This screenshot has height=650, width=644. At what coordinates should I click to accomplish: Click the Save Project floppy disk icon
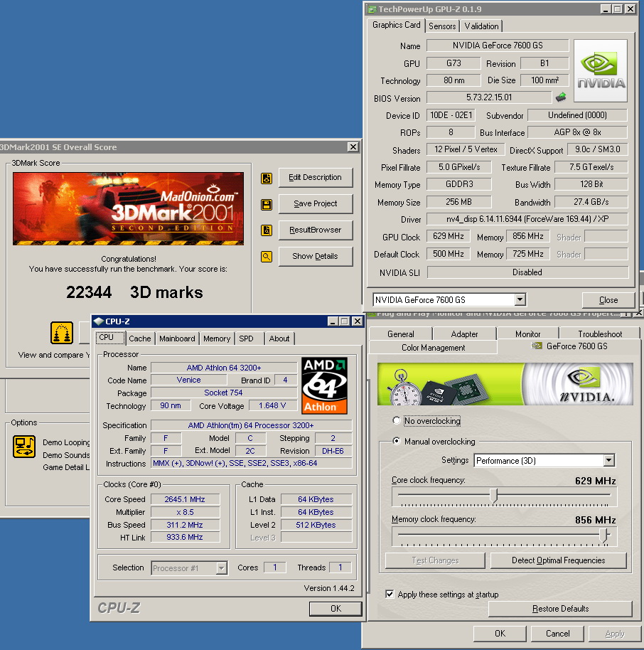point(267,204)
